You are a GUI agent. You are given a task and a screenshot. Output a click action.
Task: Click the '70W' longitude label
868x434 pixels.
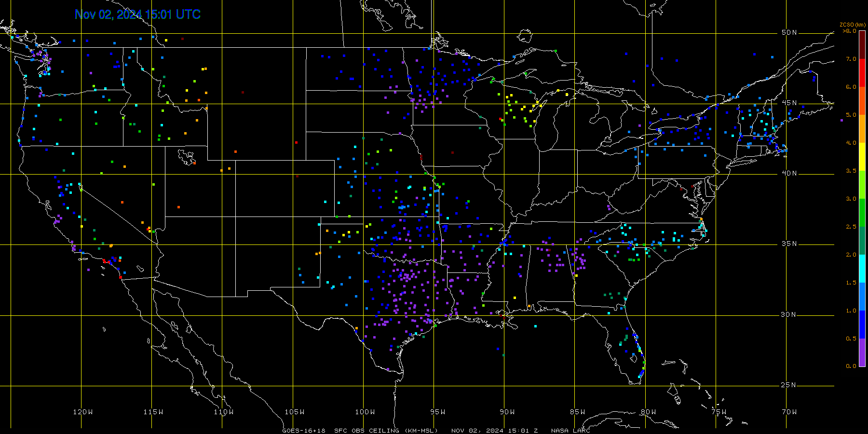[789, 412]
